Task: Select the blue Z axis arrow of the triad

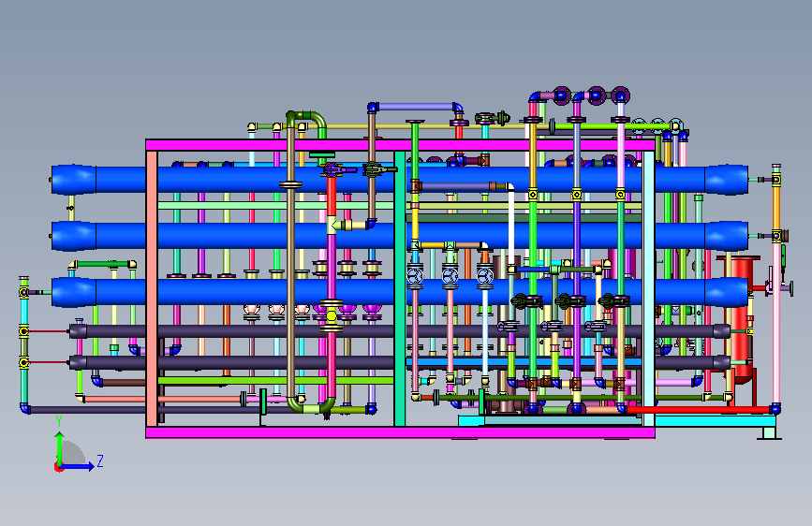Action: click(x=78, y=466)
